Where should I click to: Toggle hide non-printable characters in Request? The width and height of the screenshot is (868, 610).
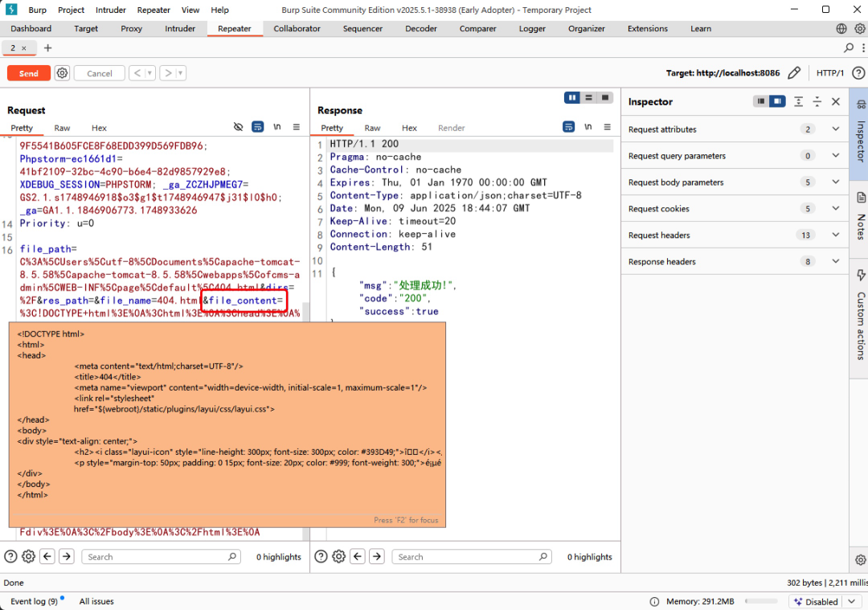pyautogui.click(x=238, y=127)
